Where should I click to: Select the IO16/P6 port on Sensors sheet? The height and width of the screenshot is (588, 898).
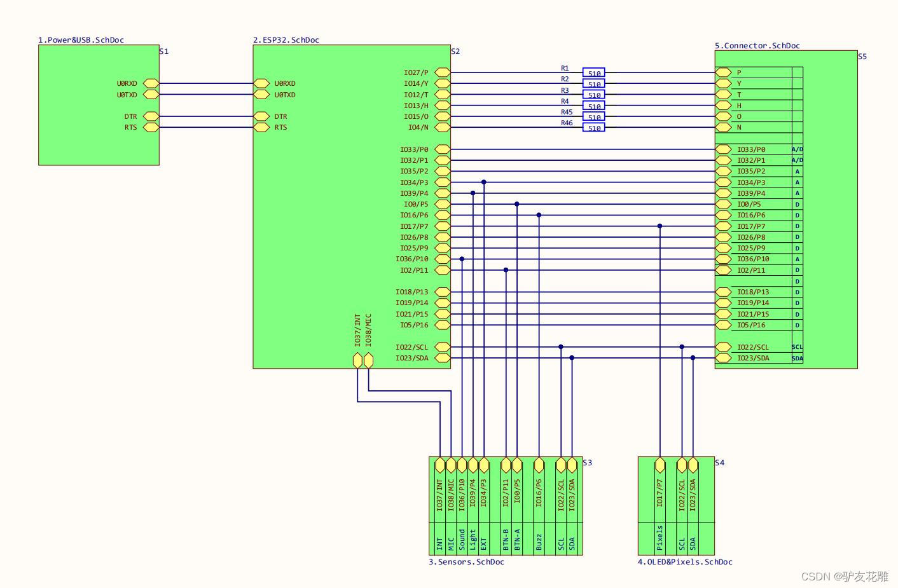tap(539, 465)
